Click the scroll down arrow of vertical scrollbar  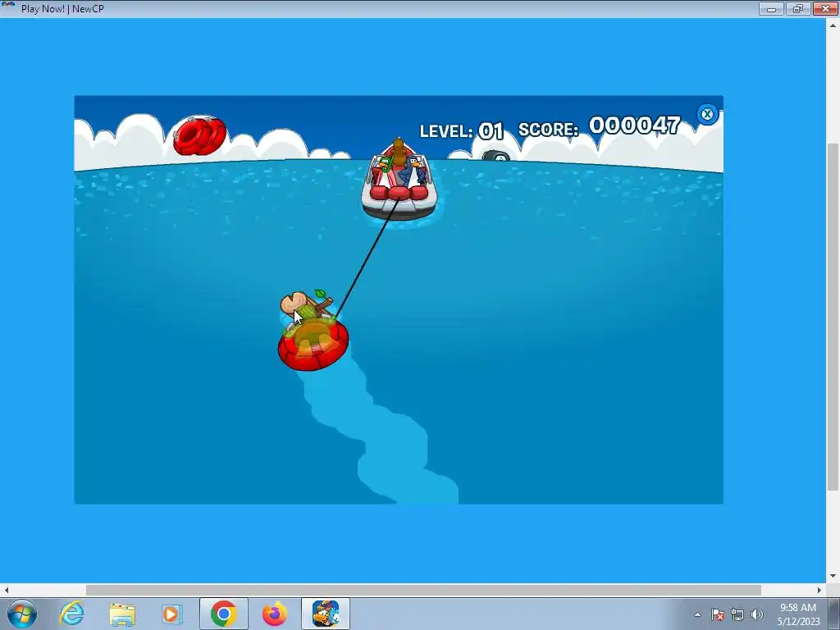[x=833, y=577]
